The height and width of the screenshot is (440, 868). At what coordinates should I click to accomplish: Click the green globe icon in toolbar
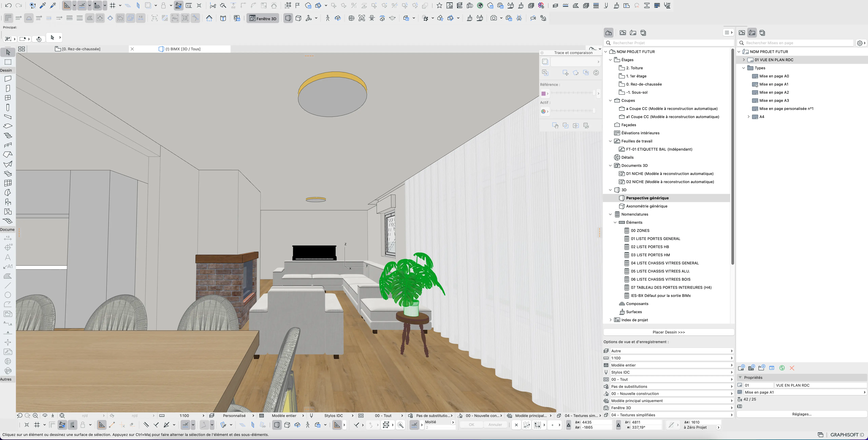pos(480,5)
